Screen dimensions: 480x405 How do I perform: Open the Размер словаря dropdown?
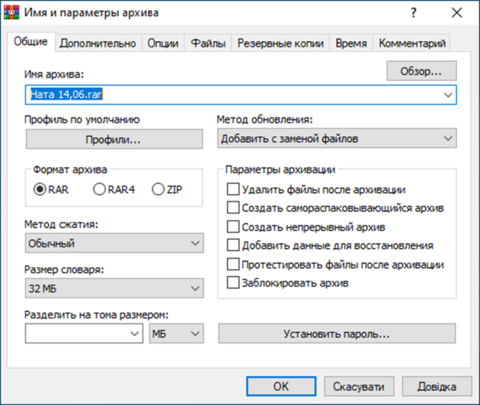point(114,288)
